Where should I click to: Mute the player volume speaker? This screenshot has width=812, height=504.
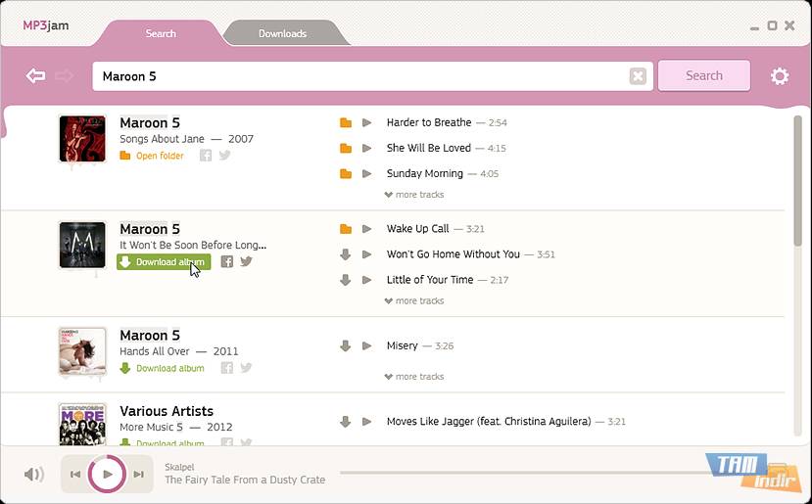(x=34, y=475)
